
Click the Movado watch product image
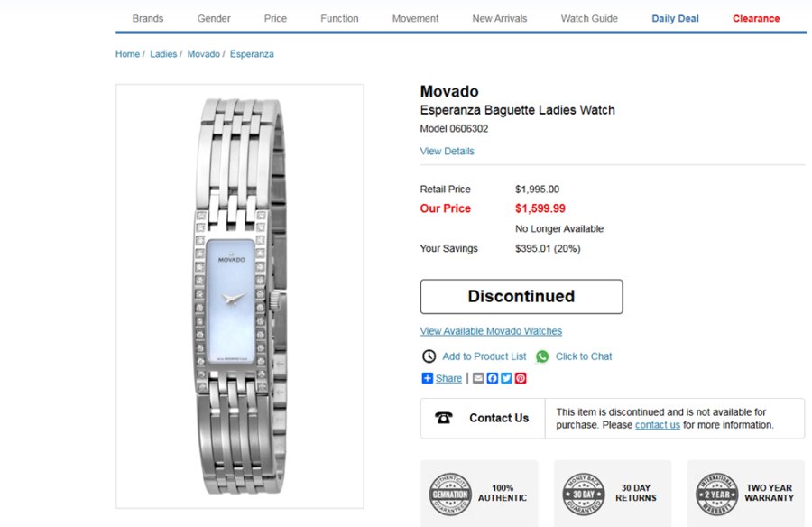[x=240, y=296]
